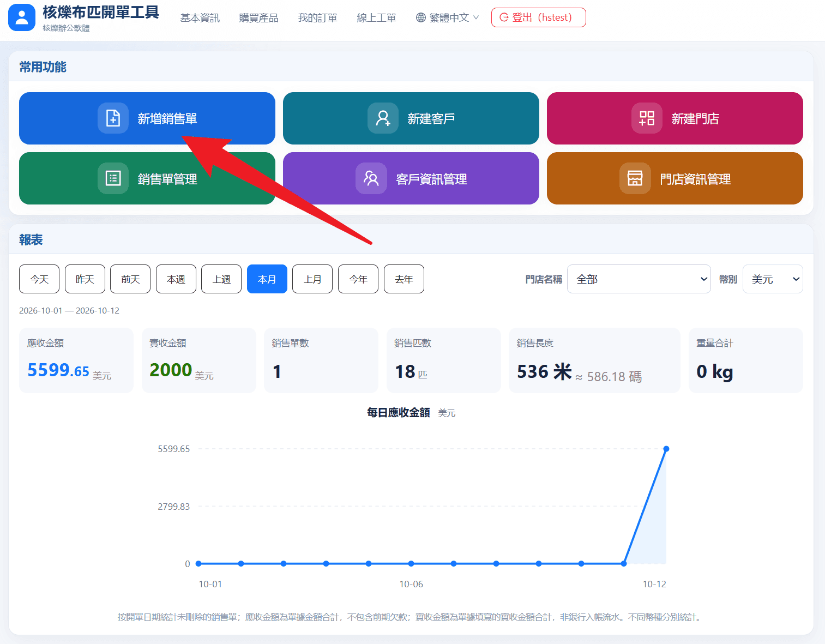The height and width of the screenshot is (644, 825).
Task: Open the 基本資訊 menu item
Action: click(200, 18)
